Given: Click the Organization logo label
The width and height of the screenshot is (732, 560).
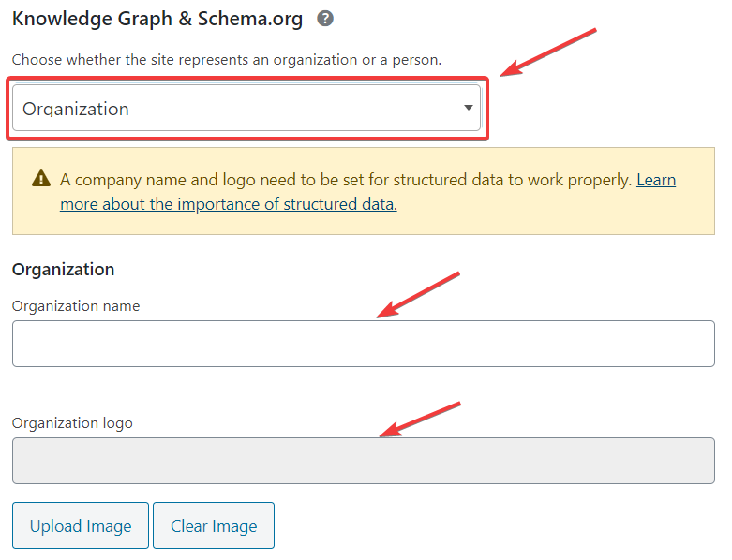Looking at the screenshot, I should point(72,422).
